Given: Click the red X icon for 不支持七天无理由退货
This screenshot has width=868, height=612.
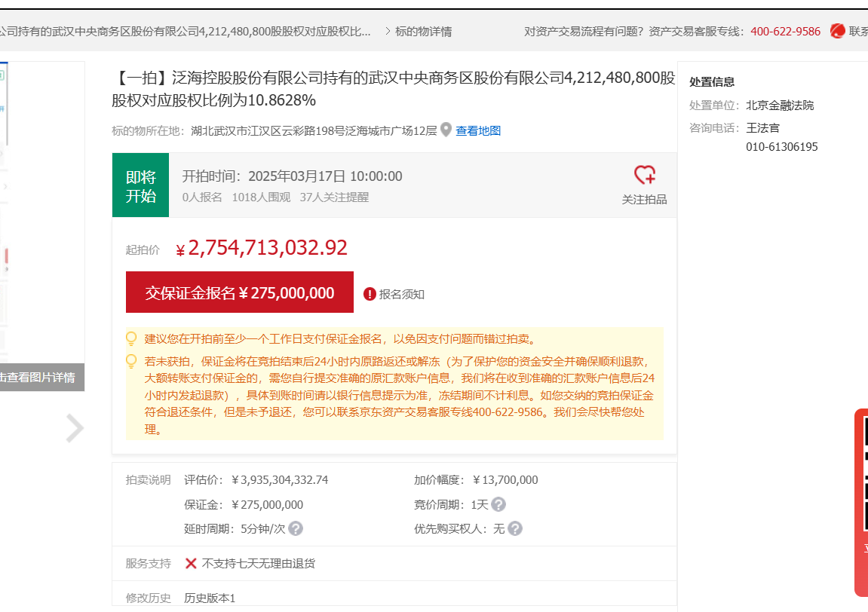Looking at the screenshot, I should pyautogui.click(x=191, y=563).
